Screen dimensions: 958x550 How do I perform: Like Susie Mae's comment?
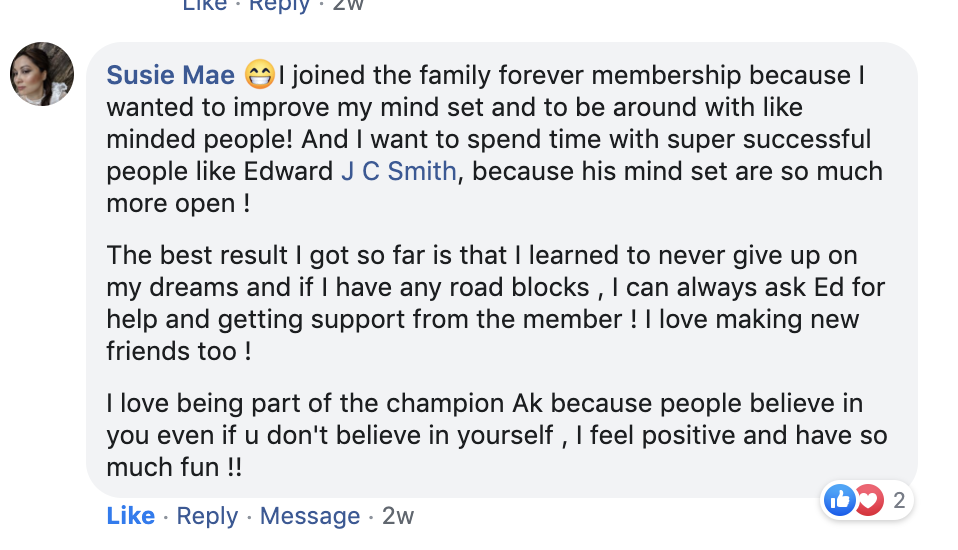pos(130,516)
